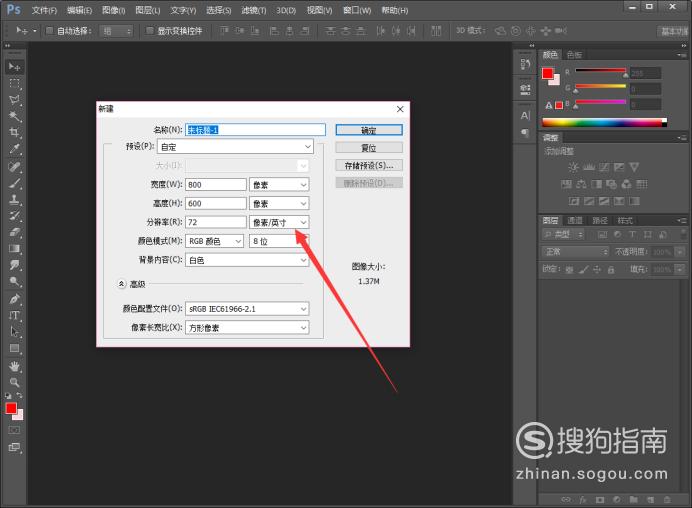The height and width of the screenshot is (508, 692).
Task: Open the Pixel Aspect Ratio dropdown 方形像素
Action: pos(247,327)
